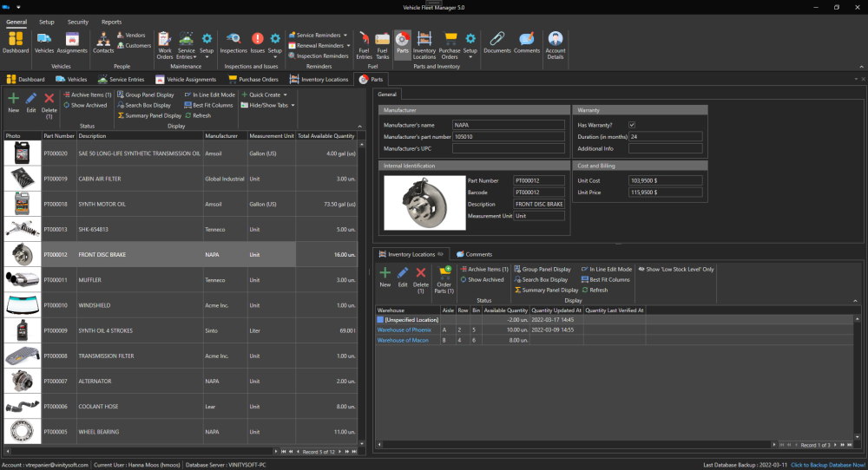Open the Maintenance Setup dropdown
Screen dimensions: 868x470
207,45
